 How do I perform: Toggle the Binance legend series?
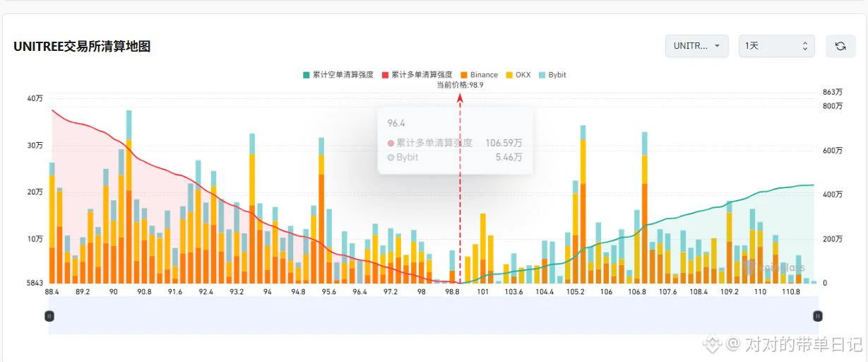(x=479, y=75)
